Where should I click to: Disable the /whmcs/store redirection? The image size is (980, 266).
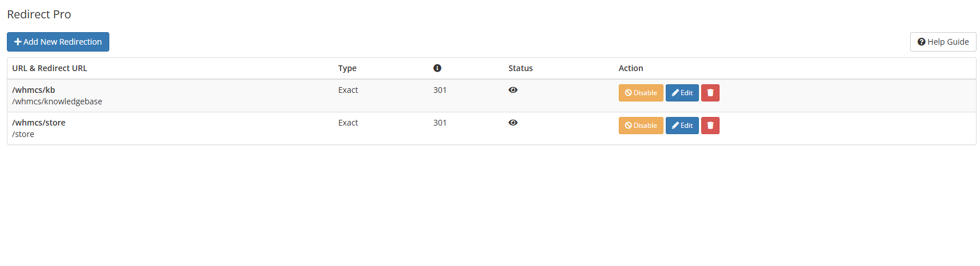pyautogui.click(x=641, y=126)
